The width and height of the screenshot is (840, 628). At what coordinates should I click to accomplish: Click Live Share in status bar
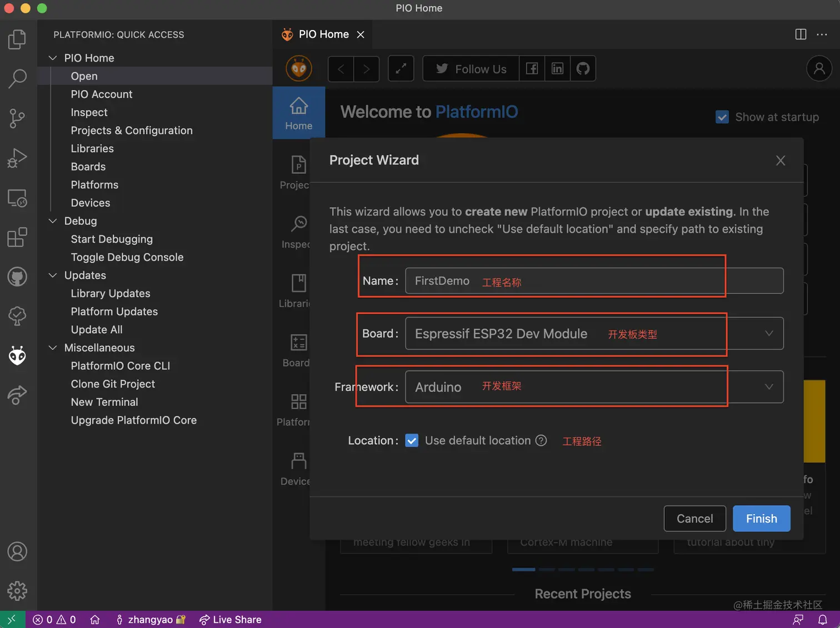(231, 620)
